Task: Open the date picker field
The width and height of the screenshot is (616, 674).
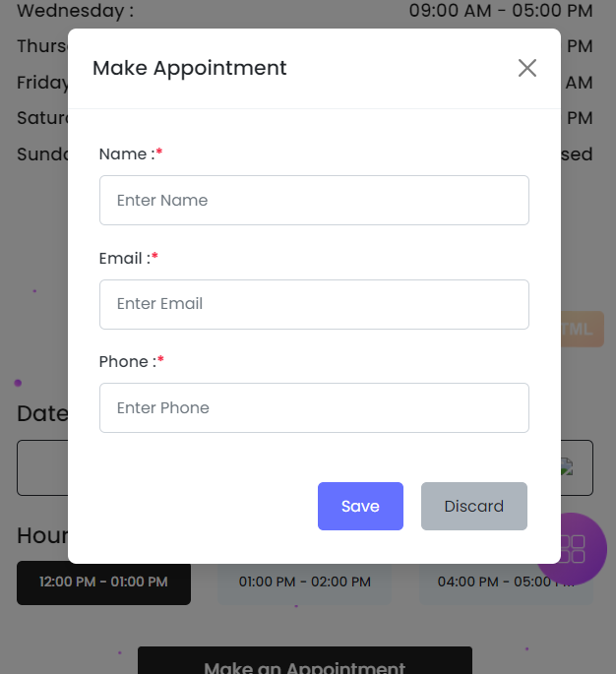Action: (41, 467)
